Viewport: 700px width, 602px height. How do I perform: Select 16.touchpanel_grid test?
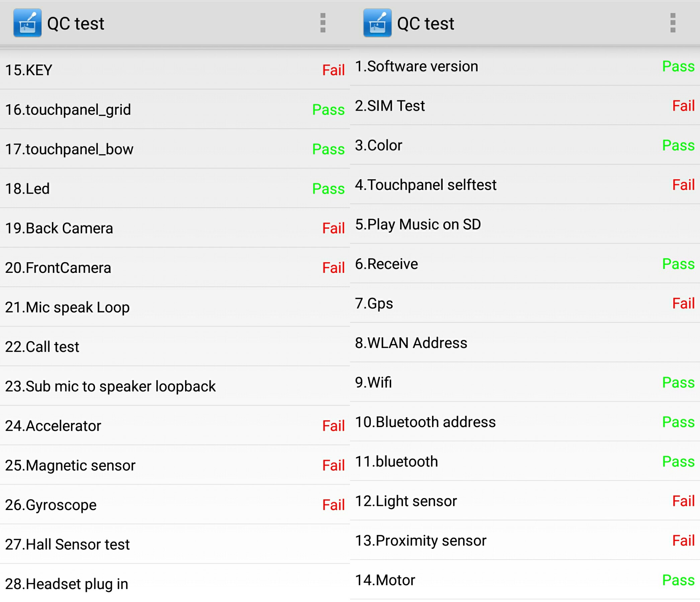coord(175,109)
